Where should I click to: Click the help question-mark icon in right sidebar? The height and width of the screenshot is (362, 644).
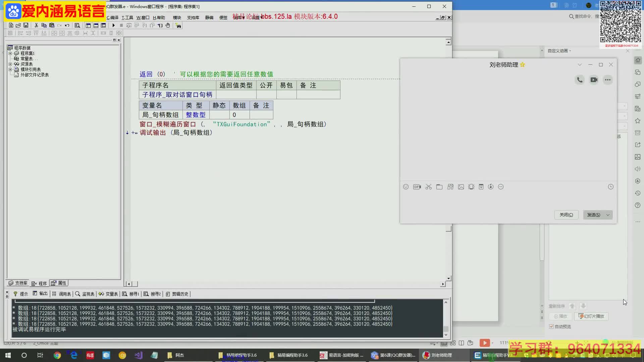tap(638, 205)
